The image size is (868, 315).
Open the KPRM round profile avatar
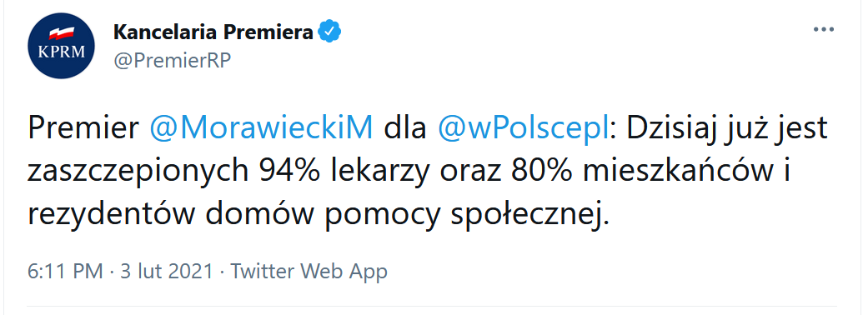61,46
